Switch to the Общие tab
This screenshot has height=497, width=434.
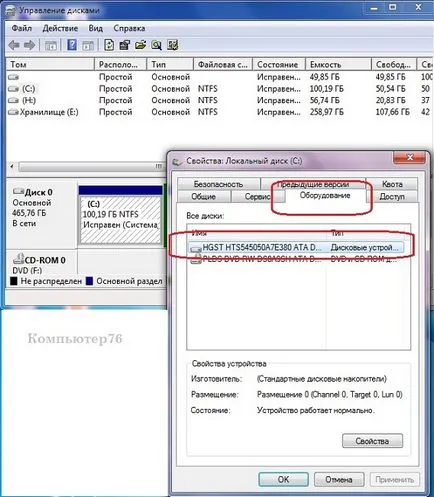204,197
